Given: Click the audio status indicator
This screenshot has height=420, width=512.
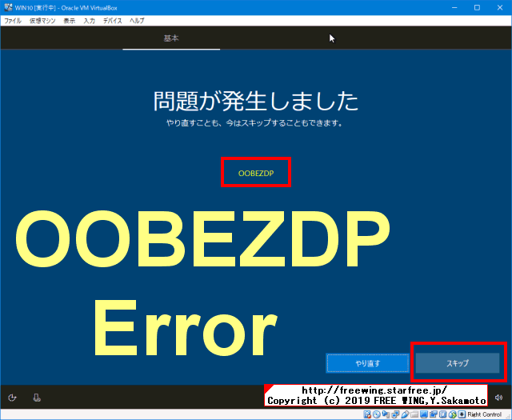Looking at the screenshot, I should pos(386,414).
